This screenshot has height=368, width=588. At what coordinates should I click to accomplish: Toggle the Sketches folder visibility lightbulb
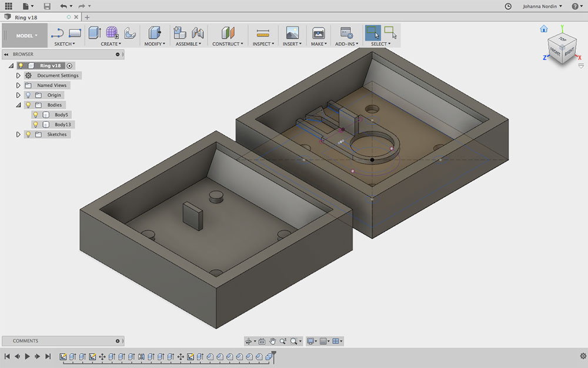28,134
